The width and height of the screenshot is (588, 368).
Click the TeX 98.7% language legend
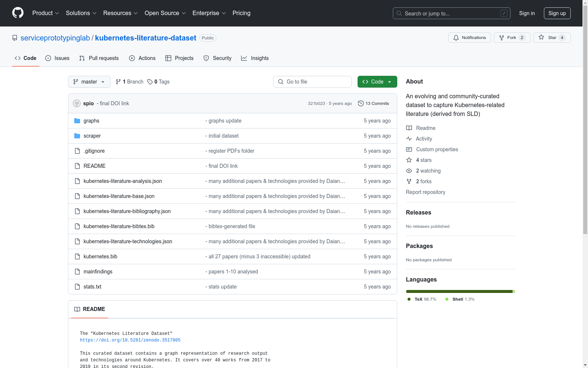(x=422, y=299)
